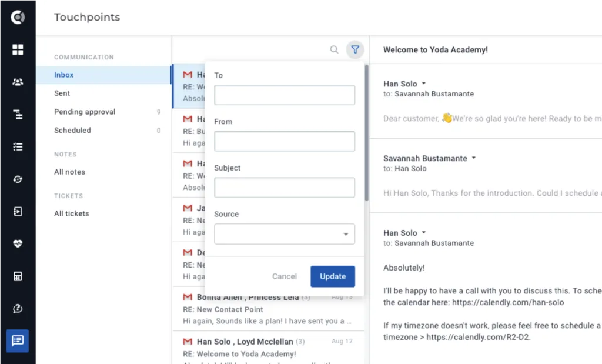Expand the 'Hi Han Solo, Thanks' message
Image resolution: width=602 pixels, height=364 pixels.
(493, 193)
